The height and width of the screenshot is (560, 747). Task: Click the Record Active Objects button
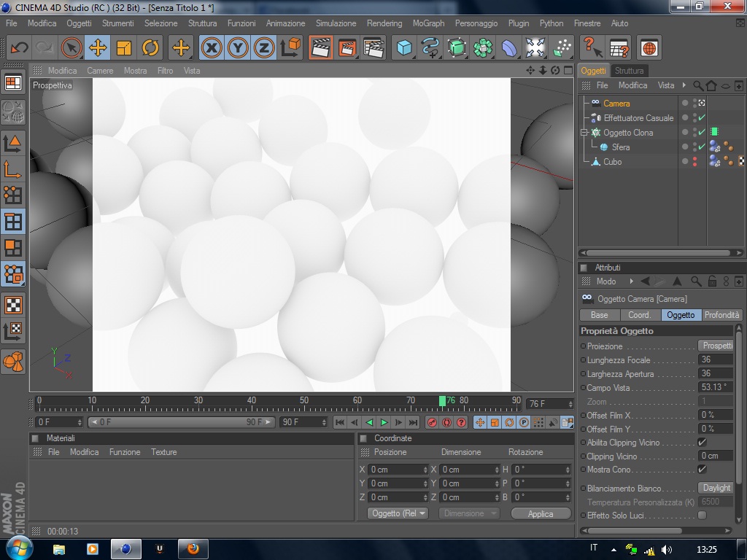click(x=432, y=422)
